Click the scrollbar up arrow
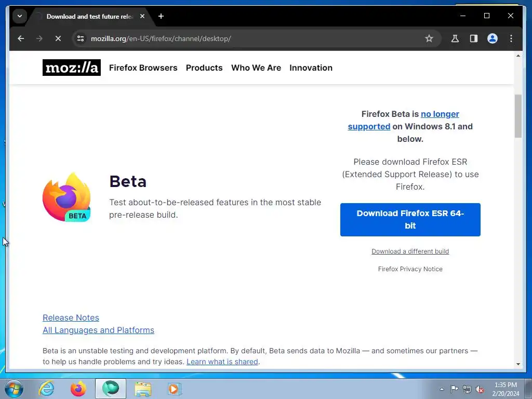The image size is (532, 399). click(x=518, y=55)
